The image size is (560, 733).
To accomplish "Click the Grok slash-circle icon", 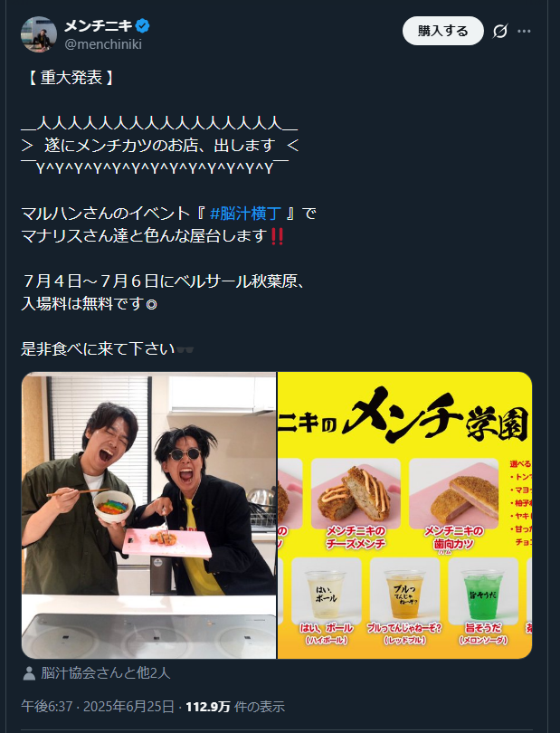I will [499, 32].
